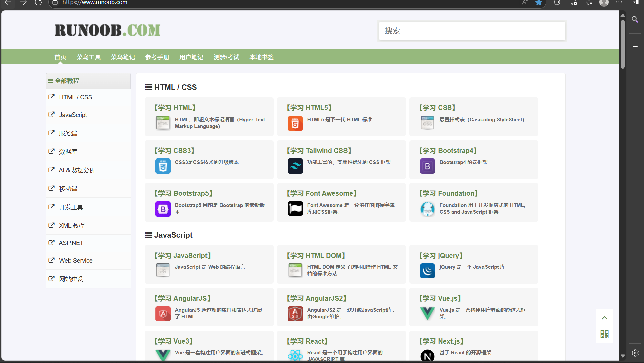Select JavaScript in the sidebar
This screenshot has width=644, height=363.
click(x=88, y=115)
